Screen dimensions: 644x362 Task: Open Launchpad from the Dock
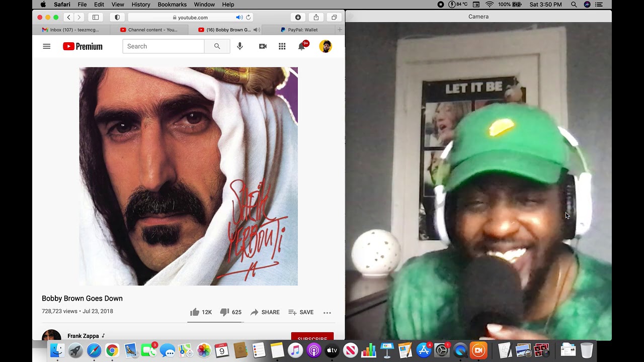point(75,350)
